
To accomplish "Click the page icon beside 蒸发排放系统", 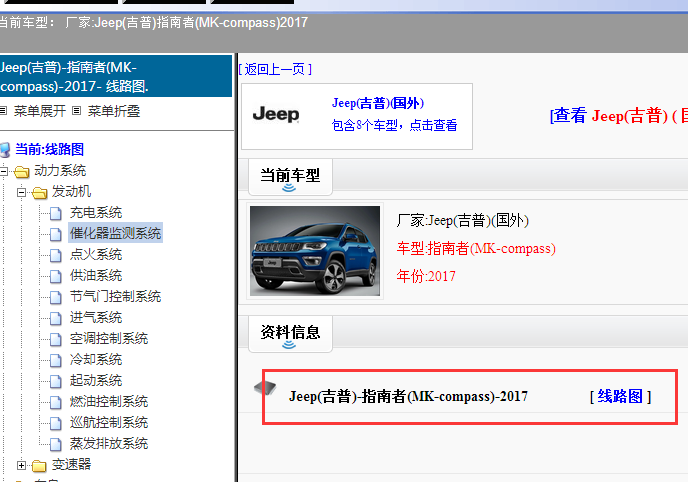I will pos(56,445).
